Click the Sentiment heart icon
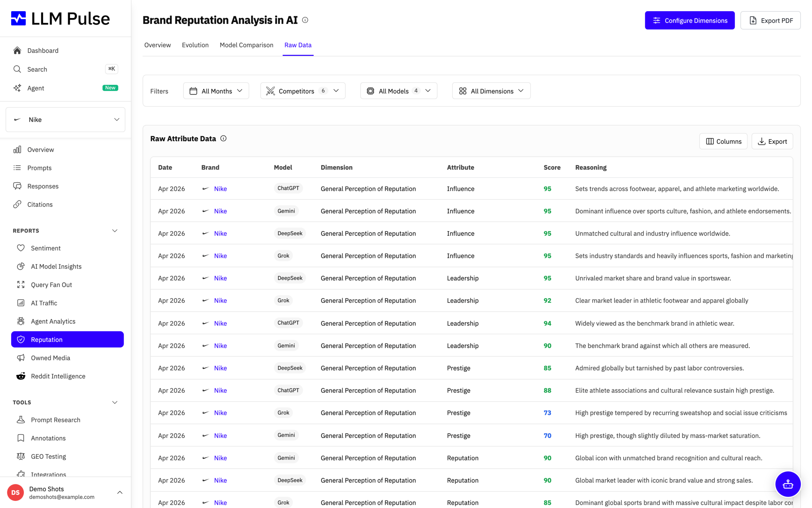The width and height of the screenshot is (812, 508). coord(21,248)
